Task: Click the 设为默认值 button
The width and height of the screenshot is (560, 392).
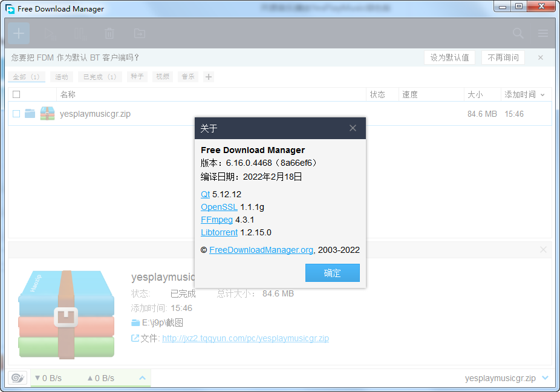Action: [x=449, y=57]
